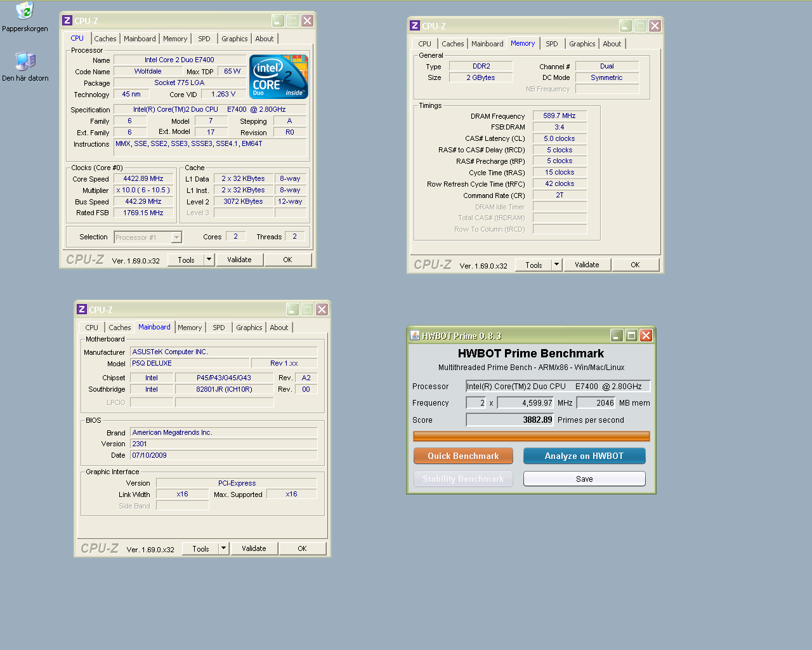Image resolution: width=812 pixels, height=650 pixels.
Task: Select SPD tab in the CPU window
Action: pos(204,39)
